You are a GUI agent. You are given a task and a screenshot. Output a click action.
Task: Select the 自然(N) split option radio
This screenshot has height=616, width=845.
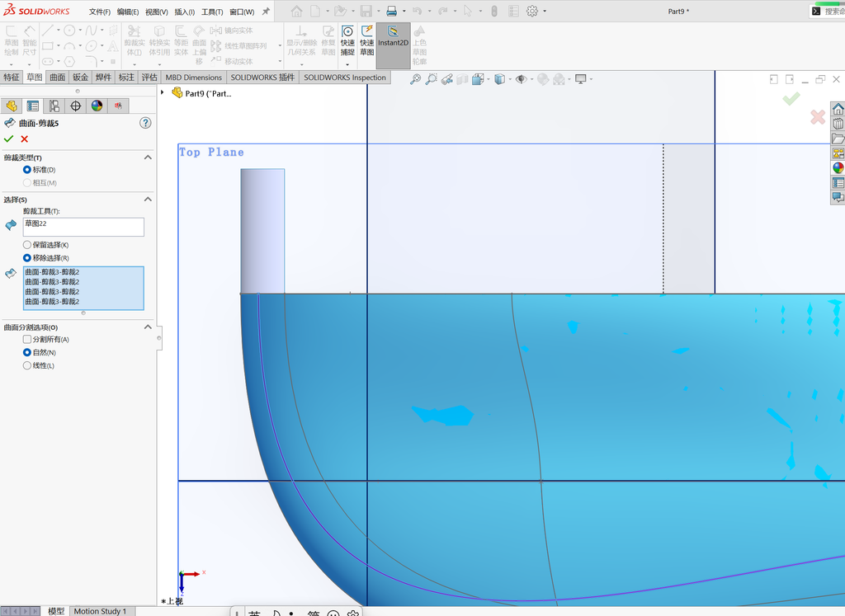(x=27, y=352)
